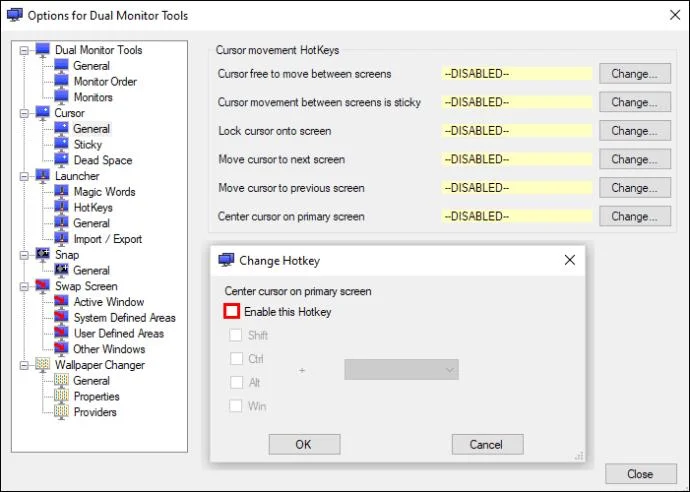This screenshot has height=492, width=690.
Task: Cancel the Change Hotkey dialog
Action: [x=488, y=444]
